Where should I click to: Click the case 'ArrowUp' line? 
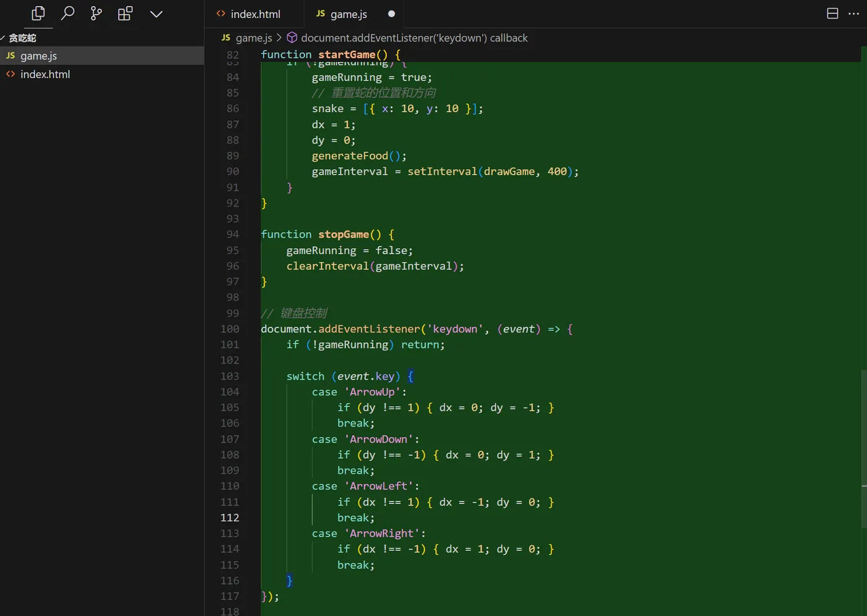(x=359, y=392)
